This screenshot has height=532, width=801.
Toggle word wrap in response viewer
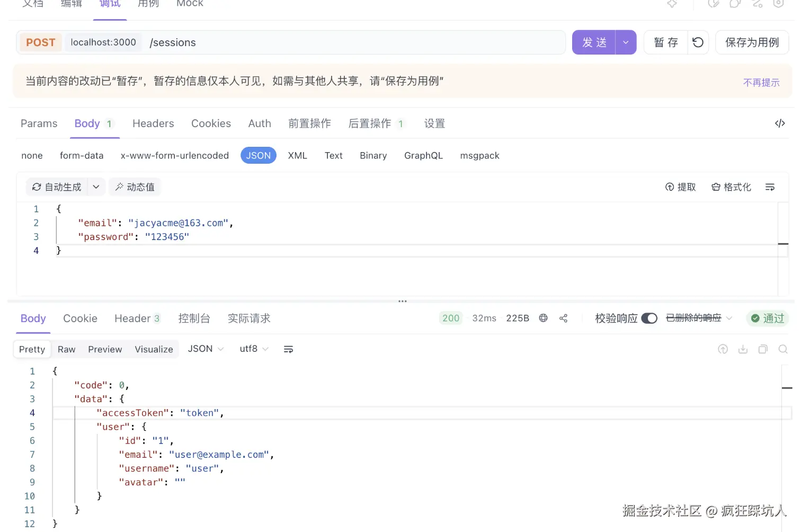[288, 349]
